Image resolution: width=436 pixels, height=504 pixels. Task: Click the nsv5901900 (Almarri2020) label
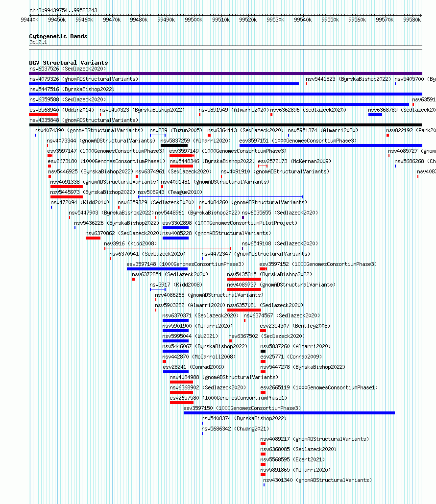tap(197, 326)
